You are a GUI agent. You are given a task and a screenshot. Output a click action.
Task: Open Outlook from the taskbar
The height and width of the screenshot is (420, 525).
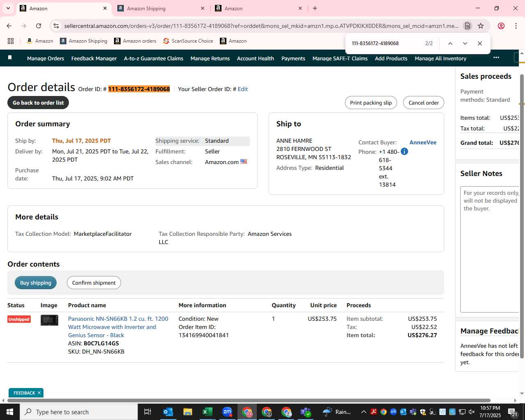(x=168, y=412)
